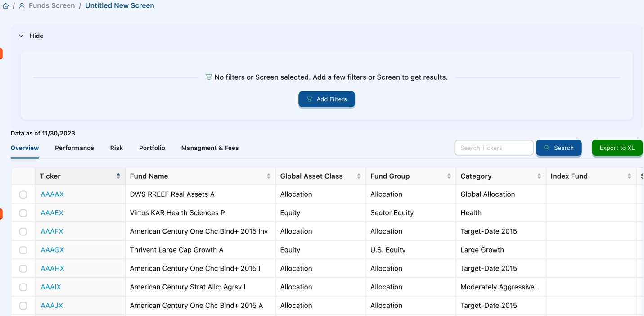
Task: Sort by Category column arrows
Action: tap(539, 176)
